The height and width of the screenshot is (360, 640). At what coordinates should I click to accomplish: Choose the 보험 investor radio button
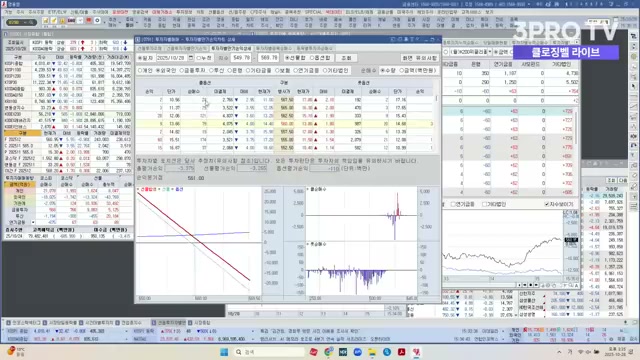click(x=277, y=71)
